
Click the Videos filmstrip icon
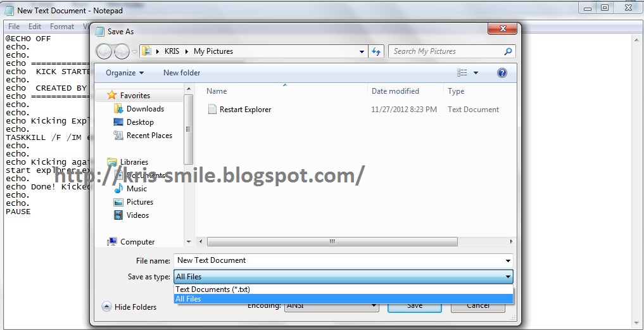[118, 215]
